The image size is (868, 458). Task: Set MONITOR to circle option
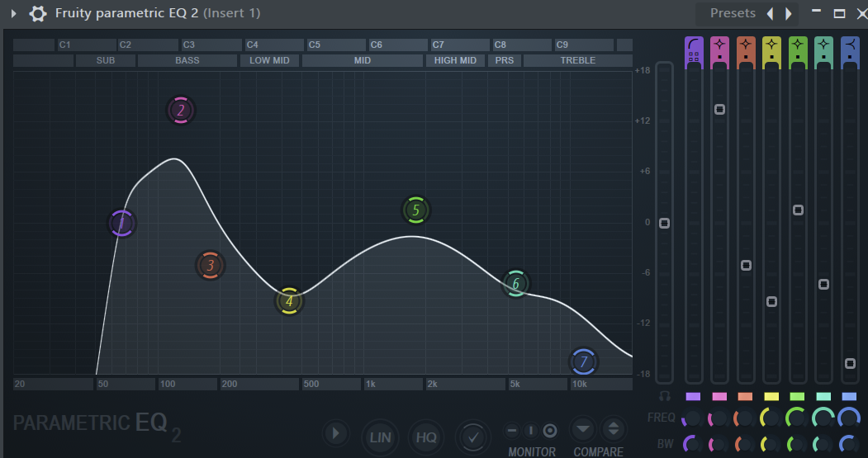pos(550,430)
